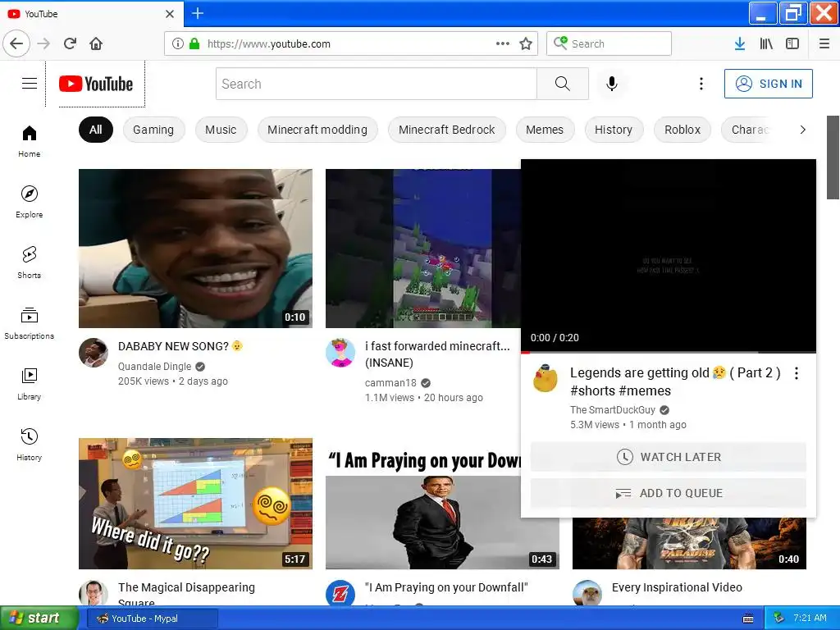This screenshot has width=840, height=630.
Task: Open YouTube settings three-dot menu
Action: click(701, 84)
